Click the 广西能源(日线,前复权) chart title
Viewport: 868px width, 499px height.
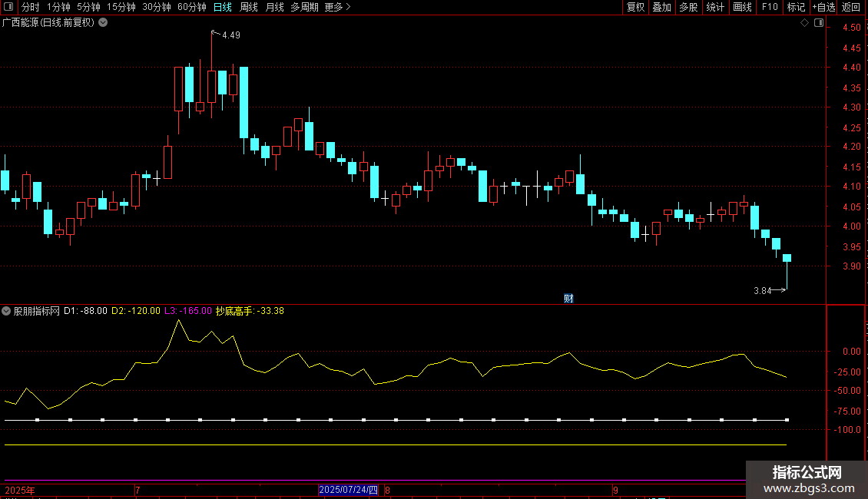click(48, 23)
